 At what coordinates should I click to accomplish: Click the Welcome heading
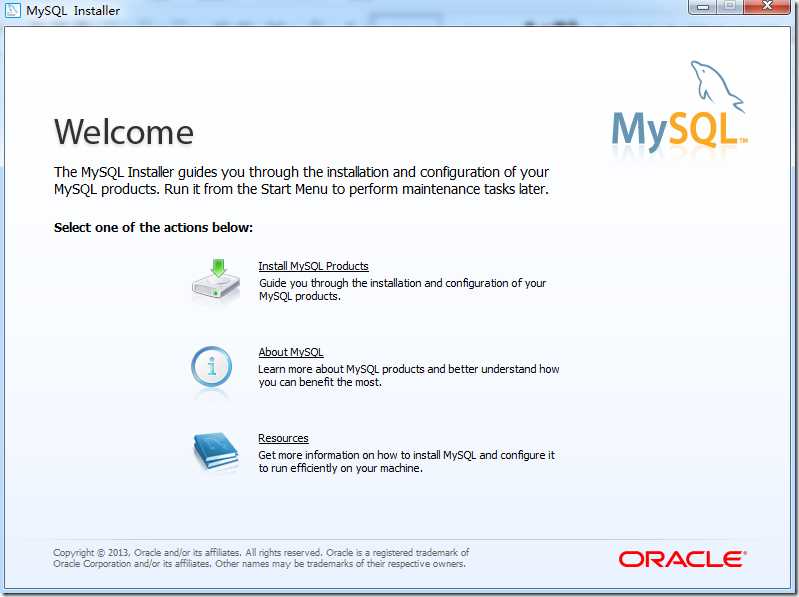click(124, 132)
